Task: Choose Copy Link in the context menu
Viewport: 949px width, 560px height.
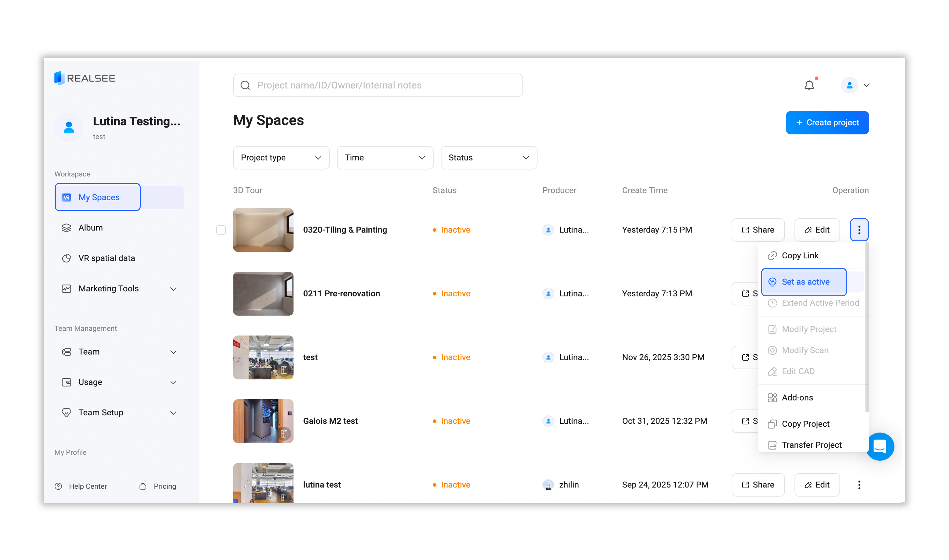Action: point(800,256)
